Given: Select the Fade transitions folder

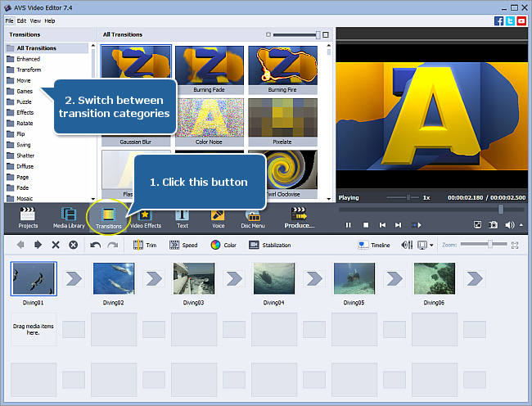Looking at the screenshot, I should coord(18,187).
